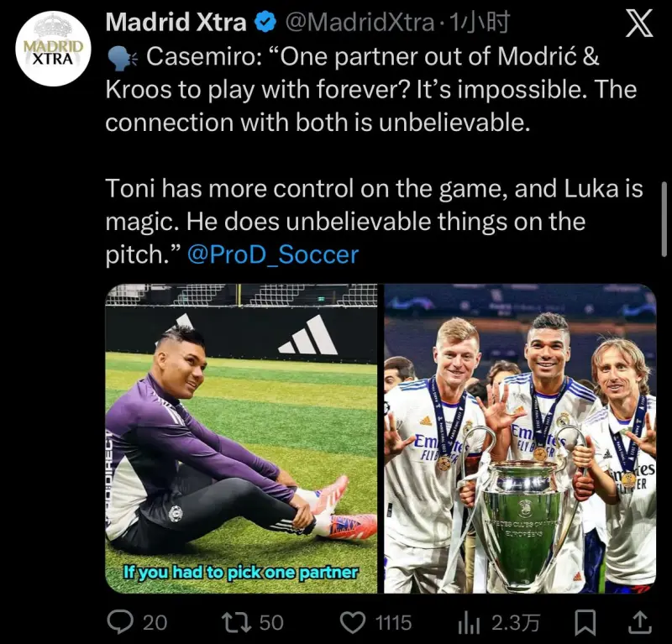Click the 2.3万 views count
672x644 pixels.
pyautogui.click(x=515, y=623)
